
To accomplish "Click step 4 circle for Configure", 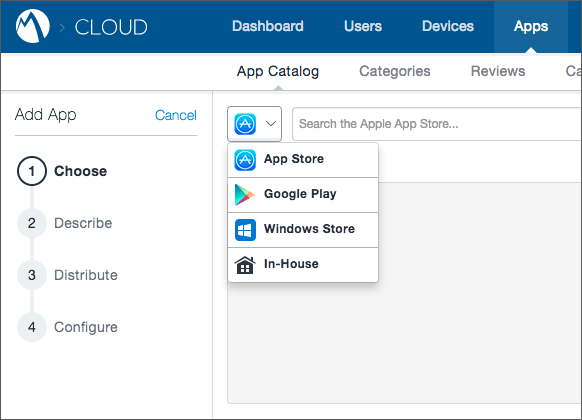I will click(x=32, y=327).
